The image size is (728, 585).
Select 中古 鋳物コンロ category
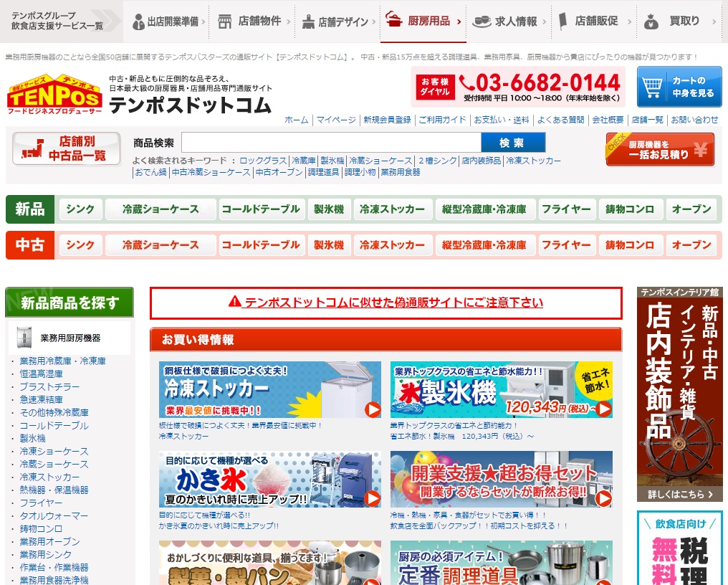point(630,245)
